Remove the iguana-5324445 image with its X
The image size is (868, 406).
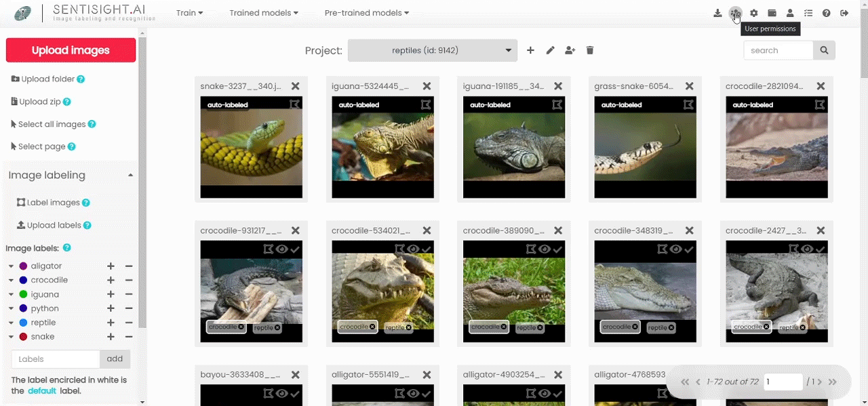(x=427, y=86)
